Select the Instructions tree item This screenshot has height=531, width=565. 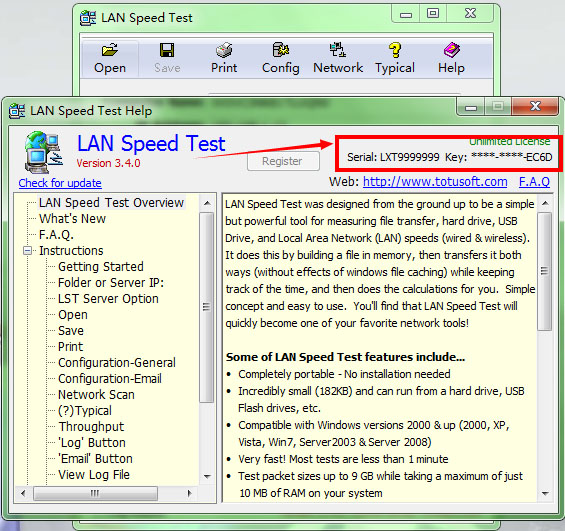[x=71, y=250]
